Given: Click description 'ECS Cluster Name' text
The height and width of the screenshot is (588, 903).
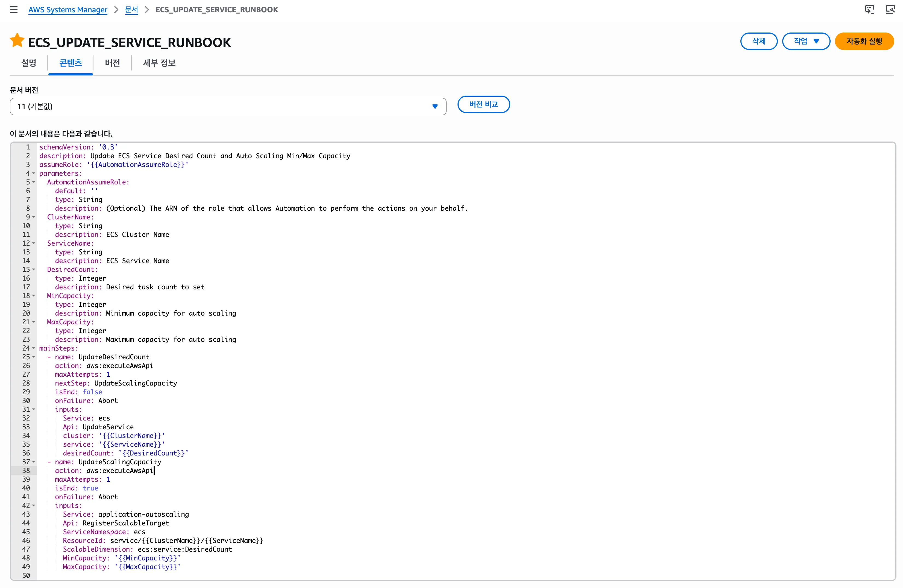Looking at the screenshot, I should pos(138,234).
